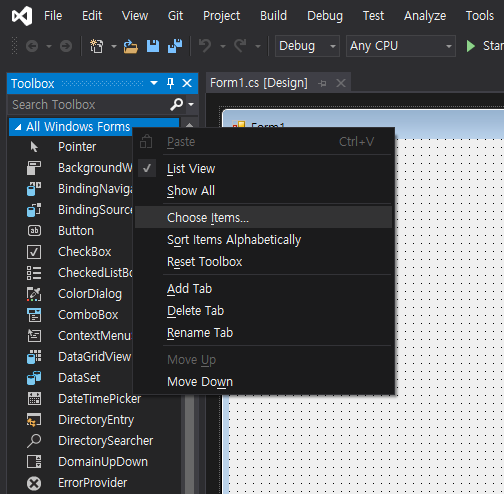Open the Test menu

click(373, 16)
